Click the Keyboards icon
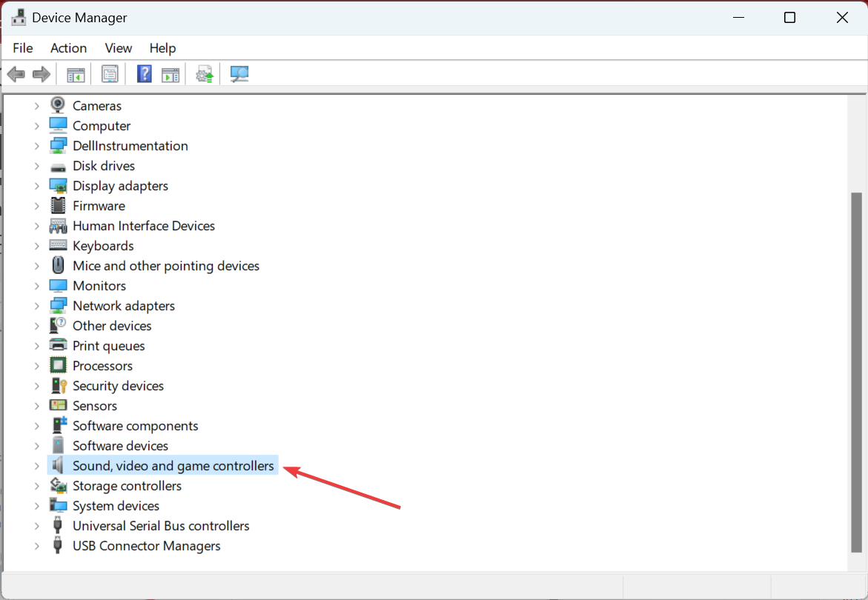Viewport: 868px width, 600px height. coord(58,245)
